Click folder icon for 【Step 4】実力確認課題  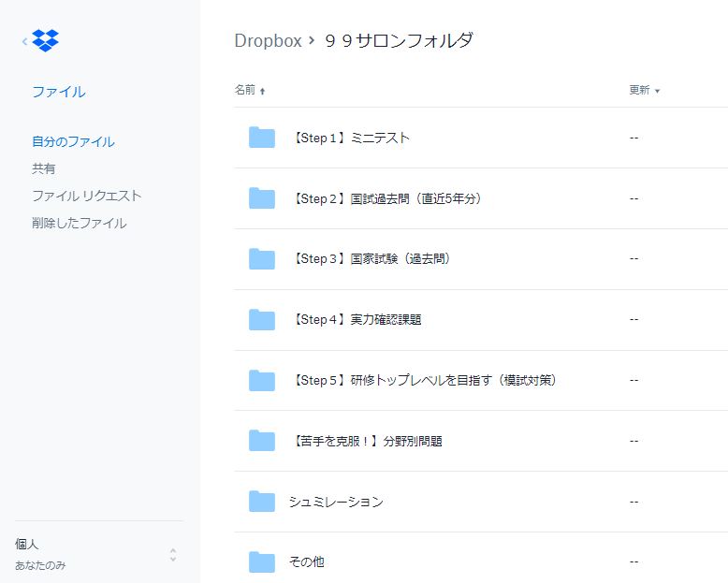coord(262,319)
